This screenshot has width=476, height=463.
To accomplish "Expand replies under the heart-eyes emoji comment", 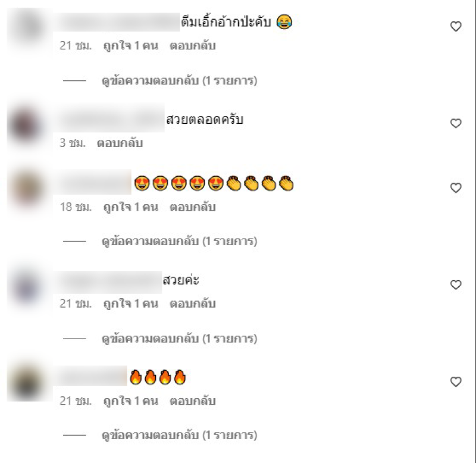I will tap(180, 242).
